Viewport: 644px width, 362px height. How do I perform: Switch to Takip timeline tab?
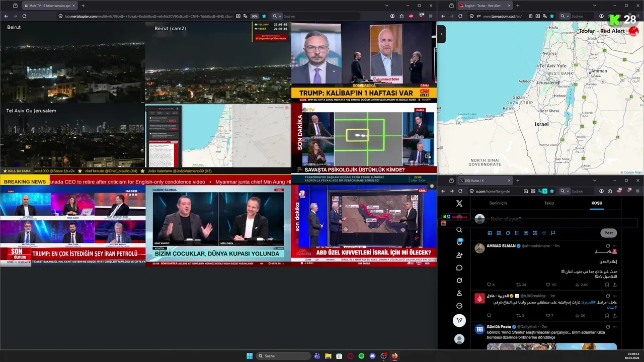pyautogui.click(x=549, y=203)
